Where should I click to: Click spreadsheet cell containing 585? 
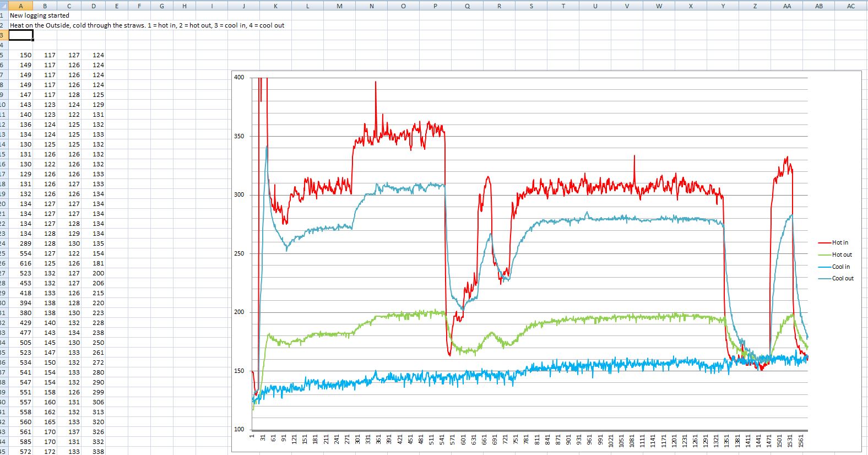[x=21, y=442]
